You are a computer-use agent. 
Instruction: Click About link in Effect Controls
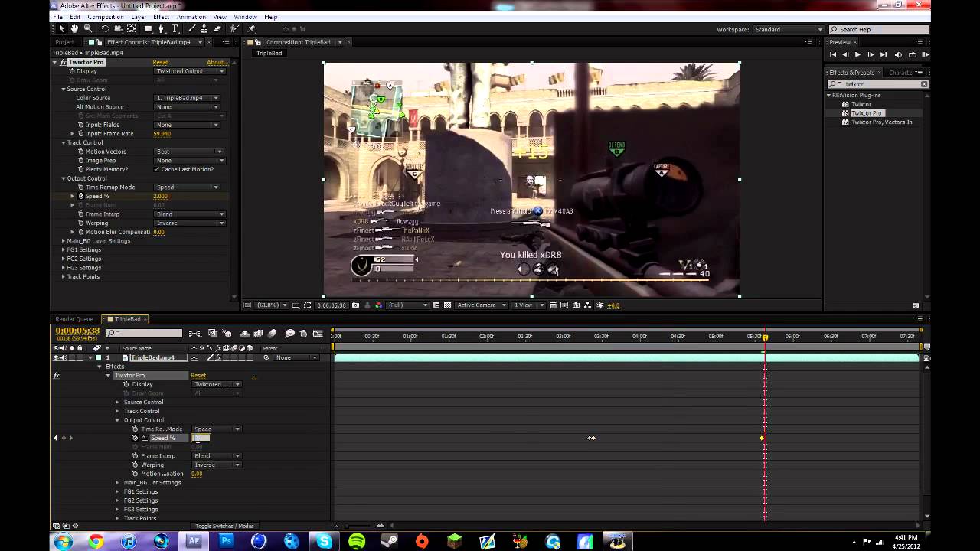[216, 62]
